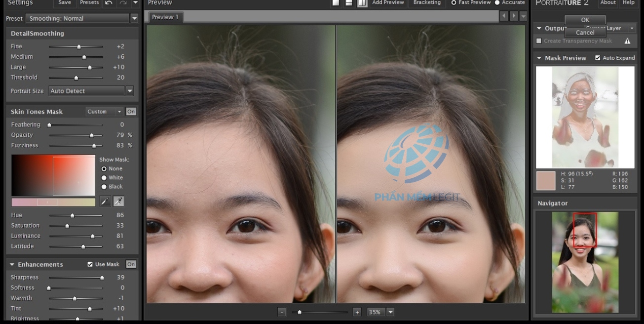Select the Accurate preview radio button

[x=497, y=3]
